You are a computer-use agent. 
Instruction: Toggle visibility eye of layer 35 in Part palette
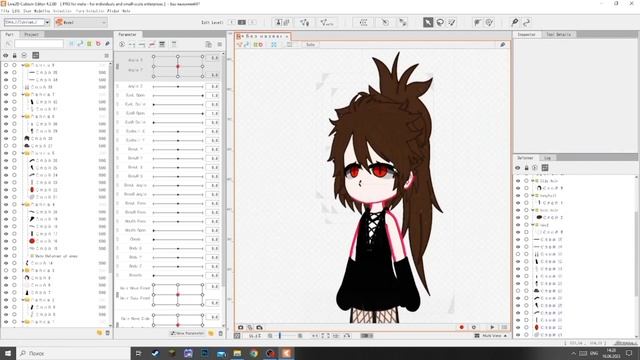coord(6,72)
